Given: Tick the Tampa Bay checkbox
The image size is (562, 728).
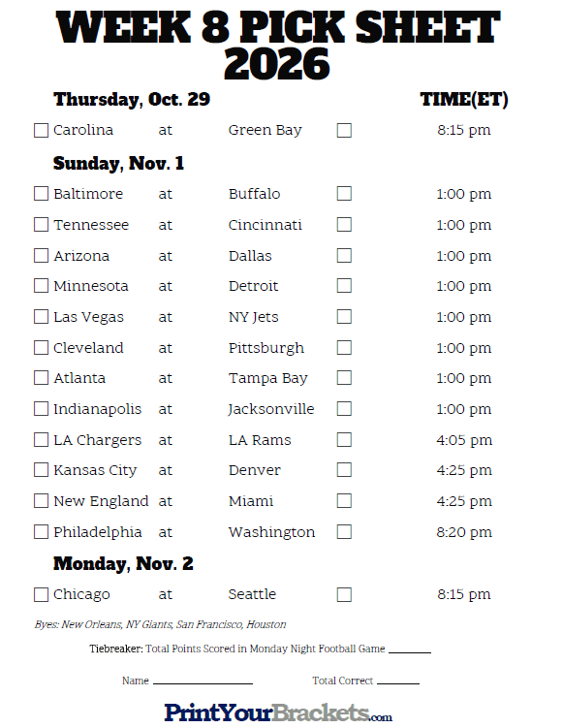Looking at the screenshot, I should tap(344, 378).
